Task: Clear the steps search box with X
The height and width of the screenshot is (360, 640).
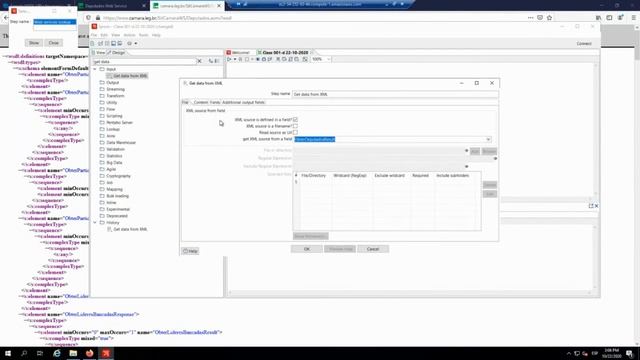Action: click(199, 61)
